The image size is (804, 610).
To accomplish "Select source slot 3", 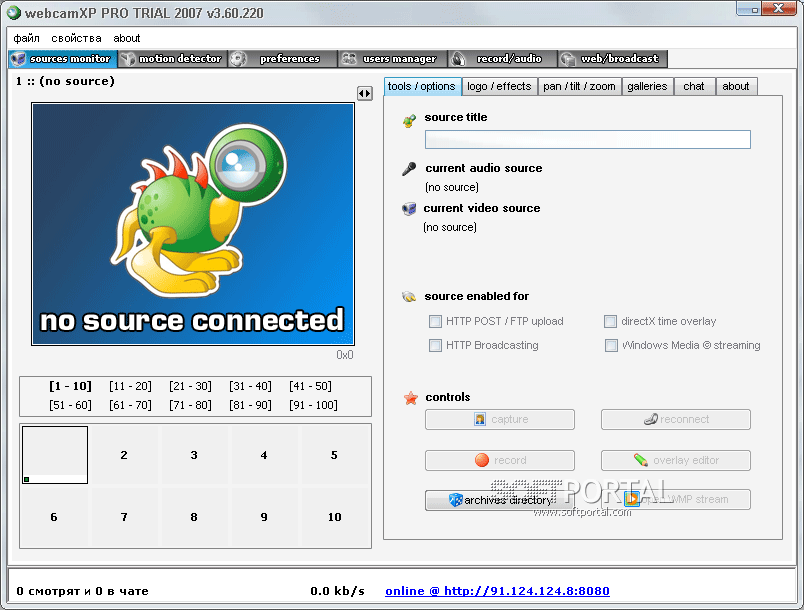I will point(194,455).
